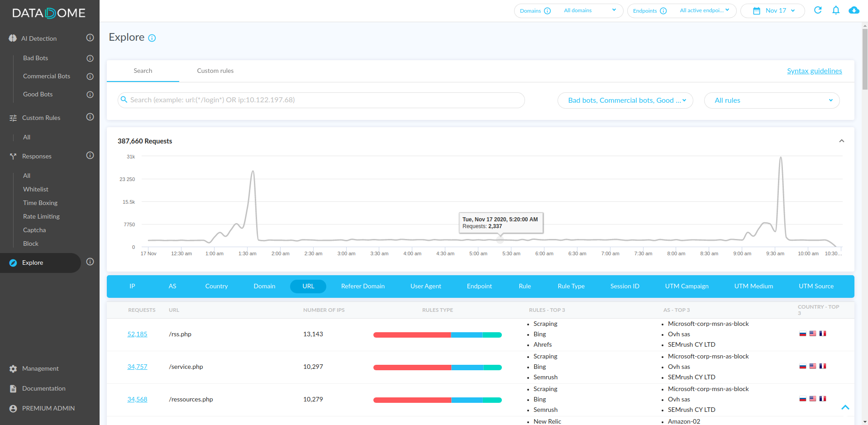The width and height of the screenshot is (868, 425).
Task: Open the notifications bell
Action: pos(836,10)
